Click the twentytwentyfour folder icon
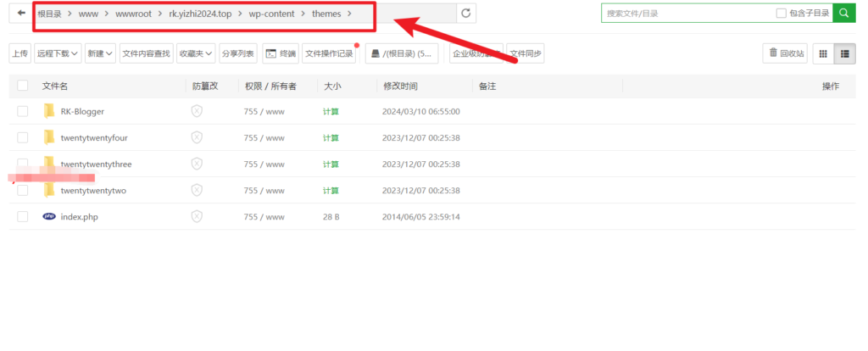This screenshot has height=351, width=868. pos(49,137)
